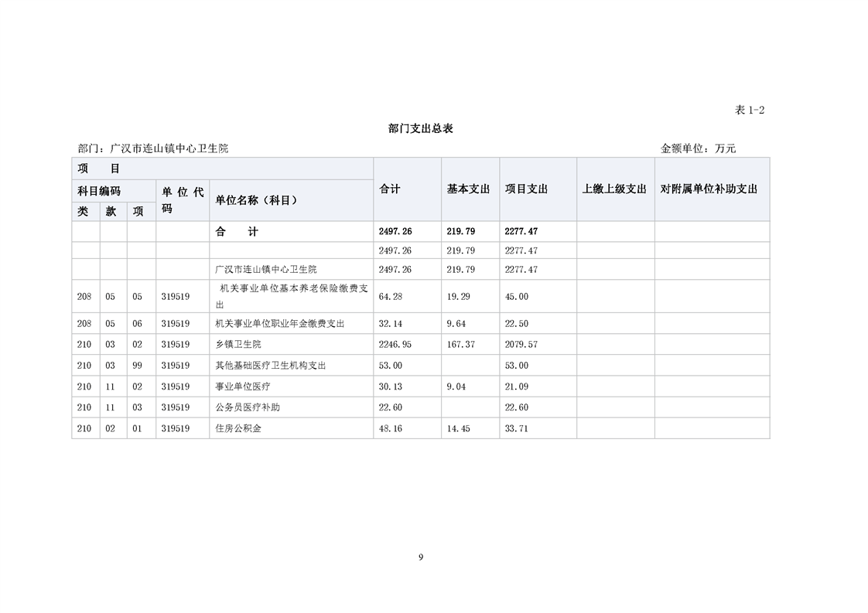Click the column header 基本支出

pyautogui.click(x=468, y=189)
